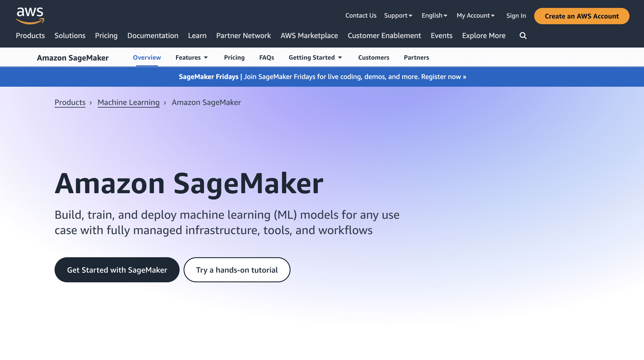Open the Events menu
This screenshot has height=360, width=644.
click(442, 35)
